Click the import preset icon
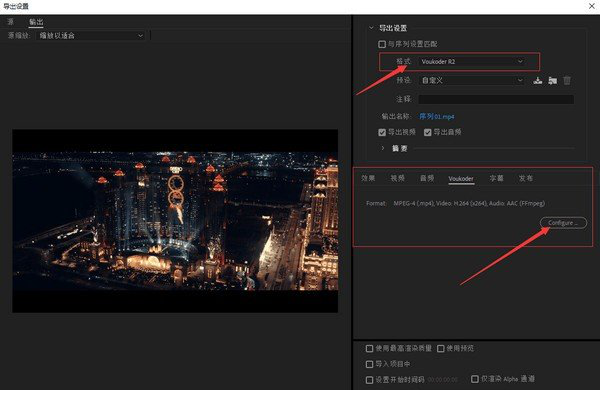Image resolution: width=600 pixels, height=405 pixels. pos(552,80)
